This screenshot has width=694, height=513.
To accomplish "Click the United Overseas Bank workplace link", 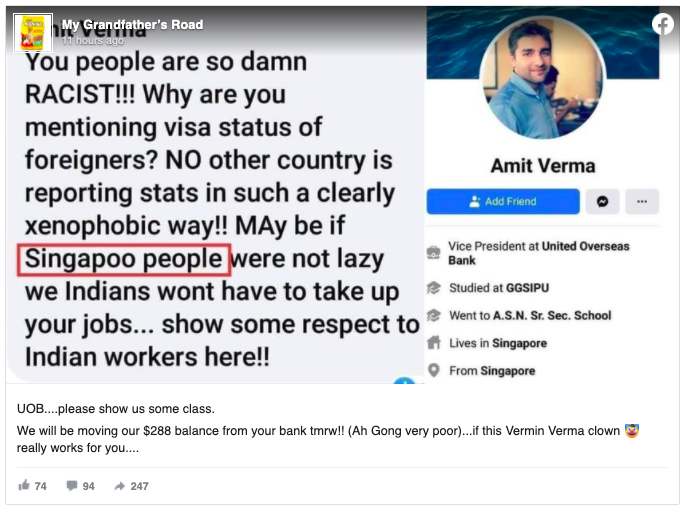I will (x=539, y=253).
